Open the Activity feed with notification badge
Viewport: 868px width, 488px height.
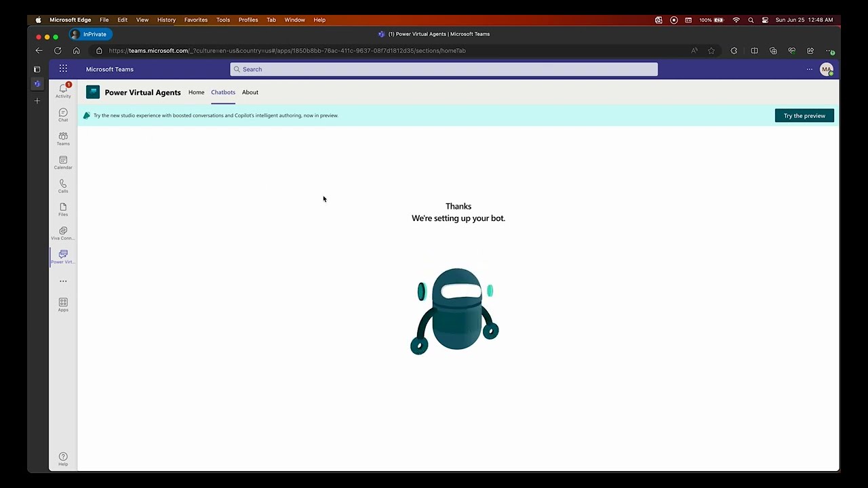pos(63,90)
